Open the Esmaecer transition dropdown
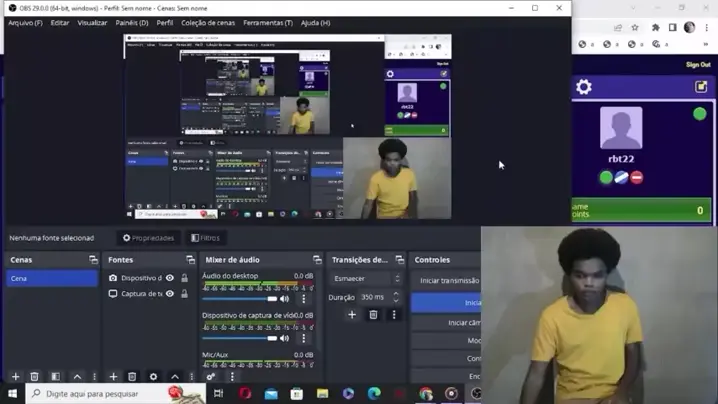This screenshot has height=404, width=718. [366, 279]
